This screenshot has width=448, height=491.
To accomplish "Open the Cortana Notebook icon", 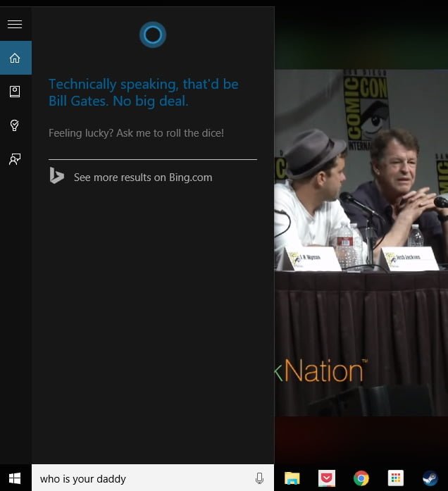I will [15, 92].
